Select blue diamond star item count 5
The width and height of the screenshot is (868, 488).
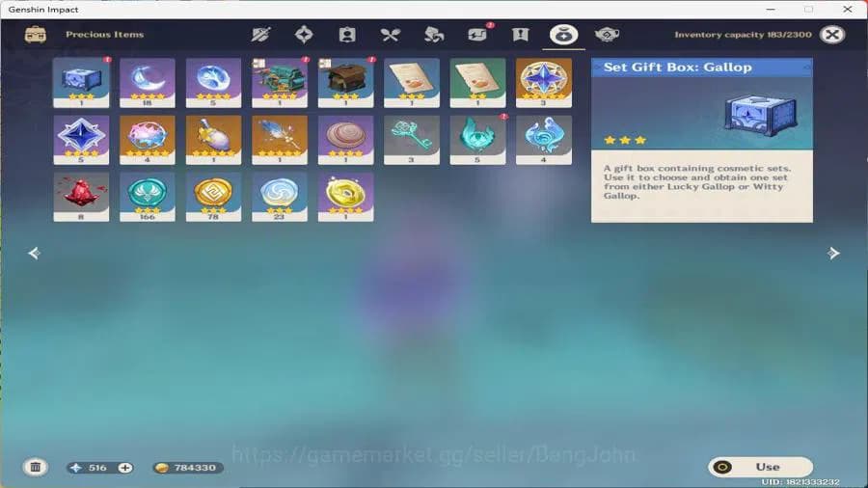(x=81, y=140)
